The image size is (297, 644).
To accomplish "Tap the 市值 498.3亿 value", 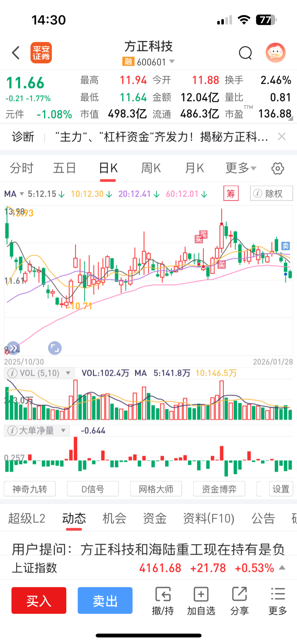I will coord(127,114).
